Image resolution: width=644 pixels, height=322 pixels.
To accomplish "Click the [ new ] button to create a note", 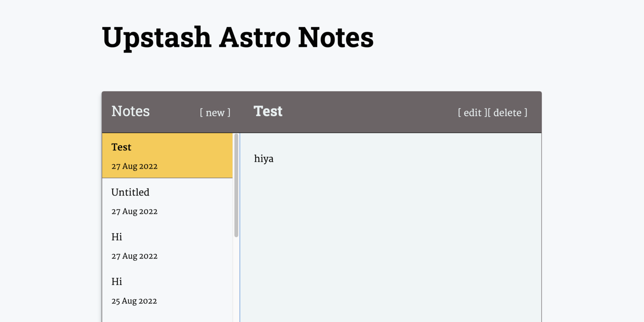I will pyautogui.click(x=215, y=113).
